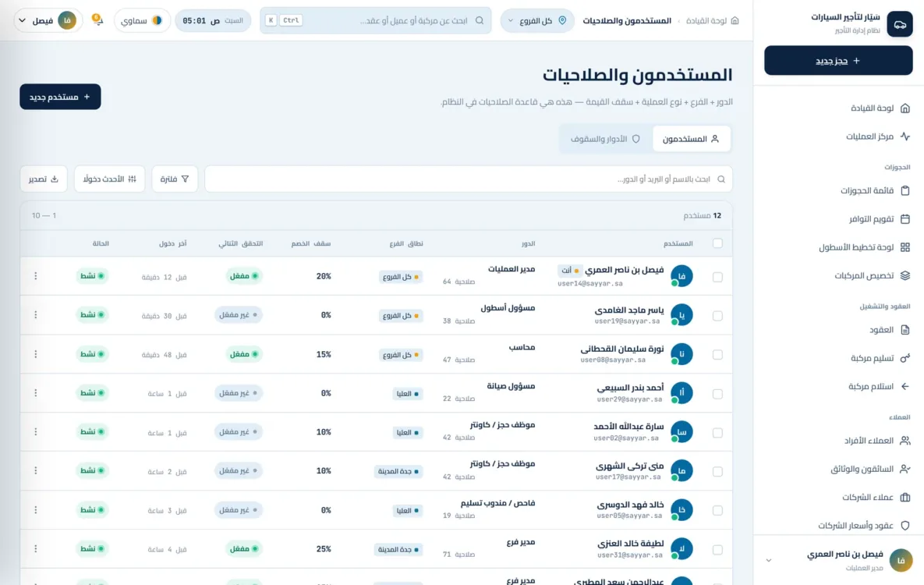
Task: Open row actions for أحمد بندر السبيعي
Action: point(35,393)
